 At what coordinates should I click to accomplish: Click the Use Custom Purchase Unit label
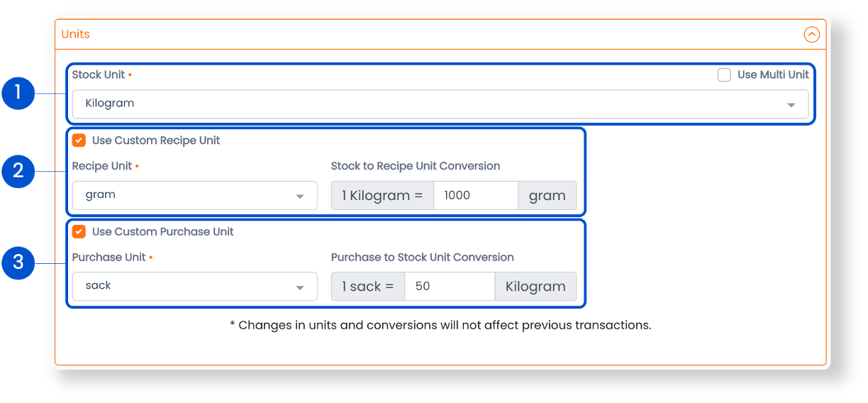[x=163, y=232]
